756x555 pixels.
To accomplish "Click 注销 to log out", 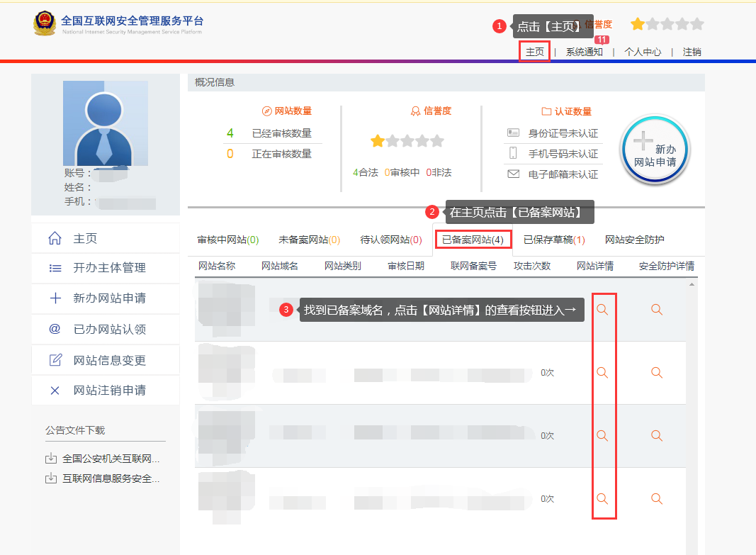I will [x=692, y=52].
